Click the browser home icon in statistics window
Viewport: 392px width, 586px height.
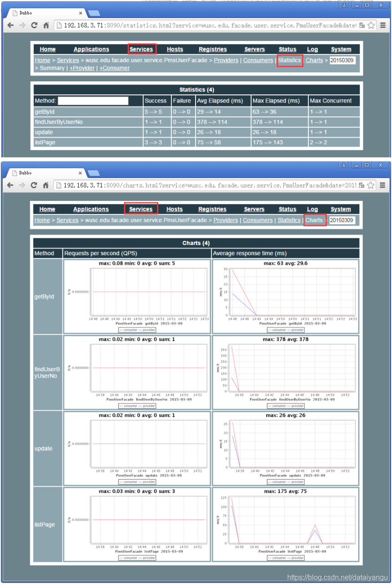[x=46, y=26]
